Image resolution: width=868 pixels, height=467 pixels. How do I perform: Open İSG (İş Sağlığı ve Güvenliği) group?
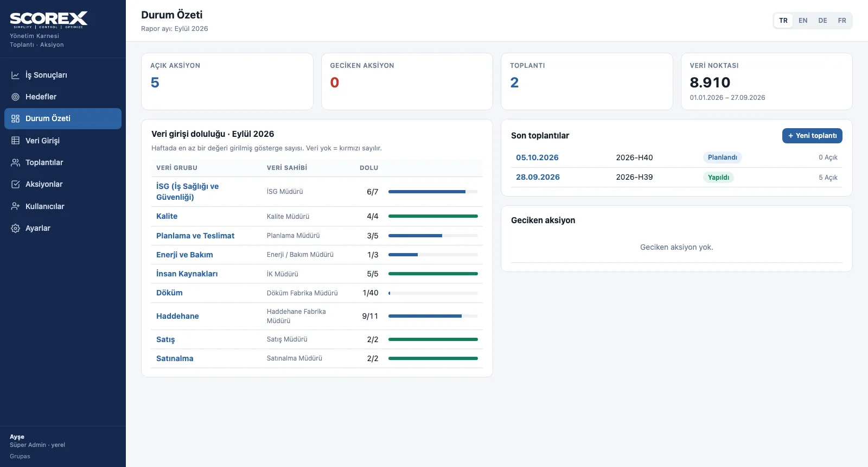click(188, 192)
